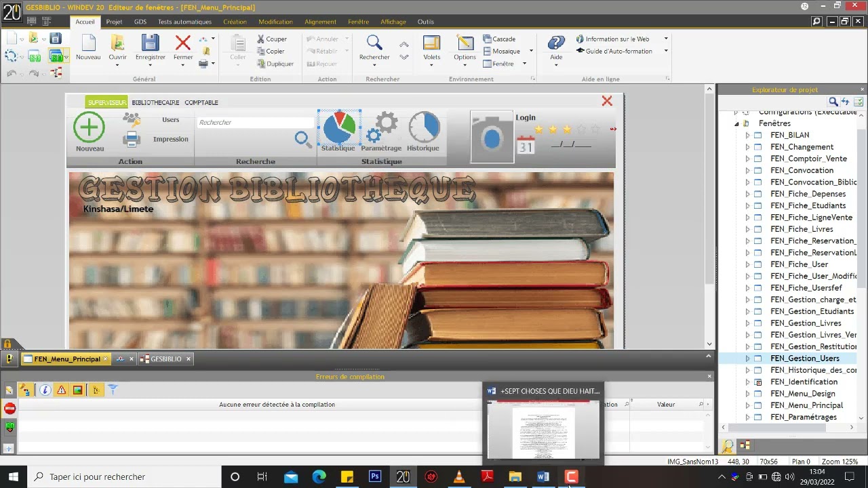The image size is (868, 488).
Task: Click Dupliquer in the Edition group
Action: point(275,64)
